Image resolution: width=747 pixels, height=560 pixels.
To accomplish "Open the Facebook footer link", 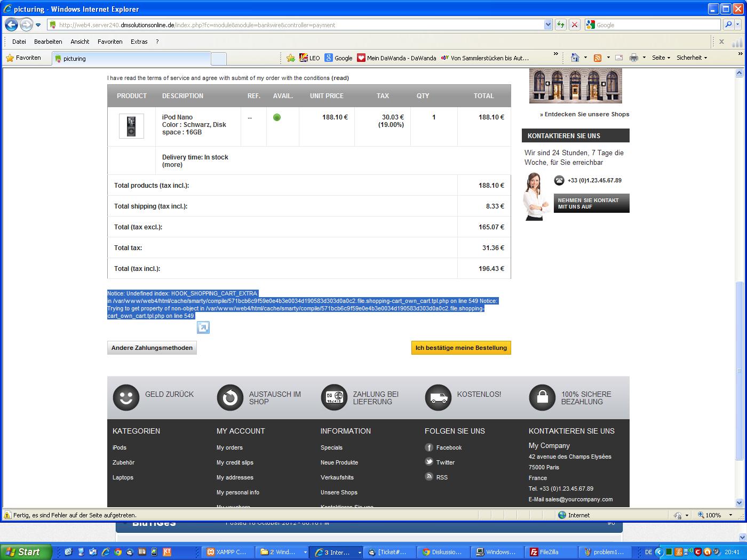I will point(449,447).
